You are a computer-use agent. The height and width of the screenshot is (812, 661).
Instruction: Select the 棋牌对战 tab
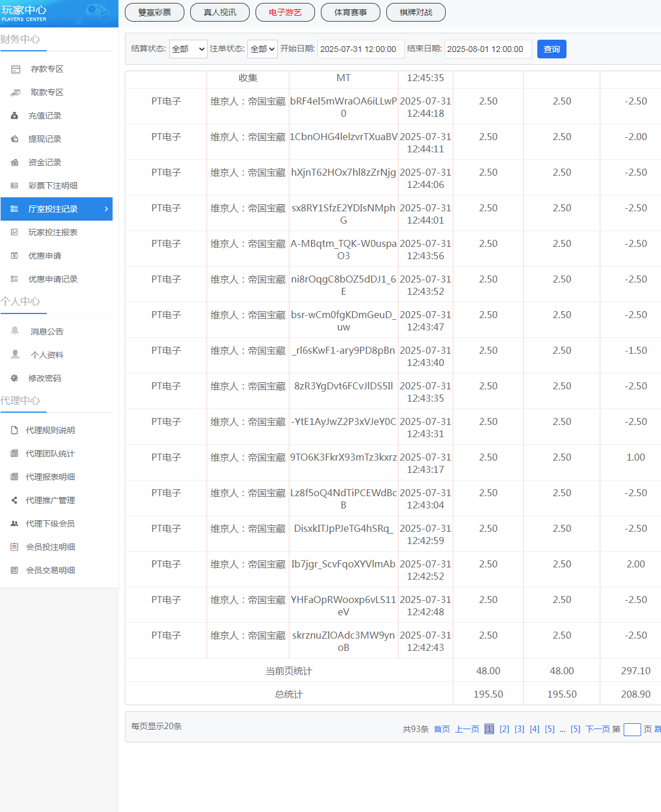coord(416,12)
